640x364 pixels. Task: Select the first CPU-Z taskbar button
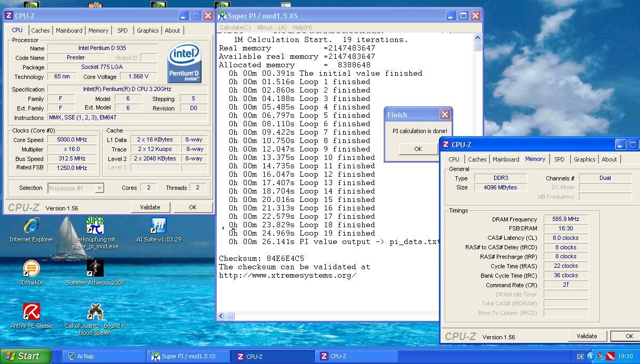[x=273, y=356]
